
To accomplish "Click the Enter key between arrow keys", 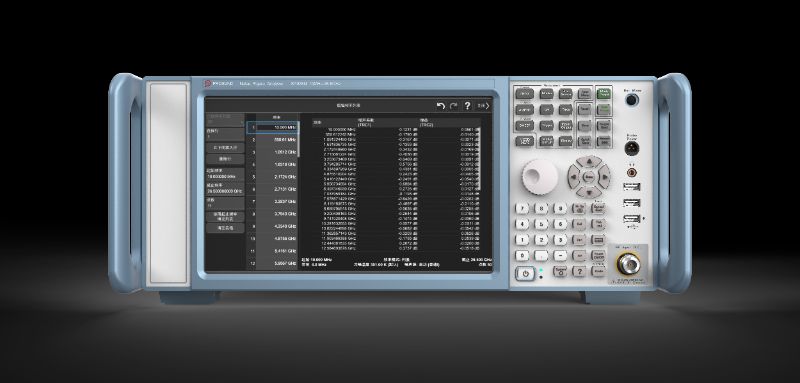I will [590, 176].
